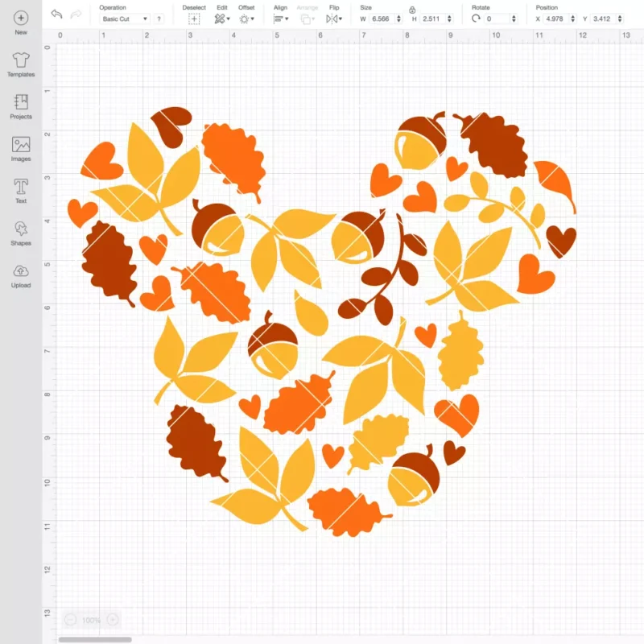Open the Upload panel
Image resolution: width=644 pixels, height=644 pixels.
[x=21, y=276]
